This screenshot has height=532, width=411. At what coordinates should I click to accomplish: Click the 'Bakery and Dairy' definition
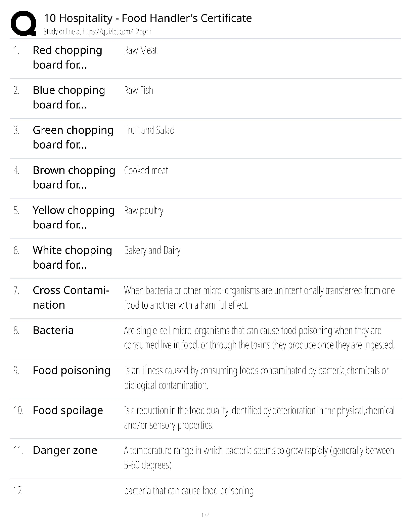152,251
